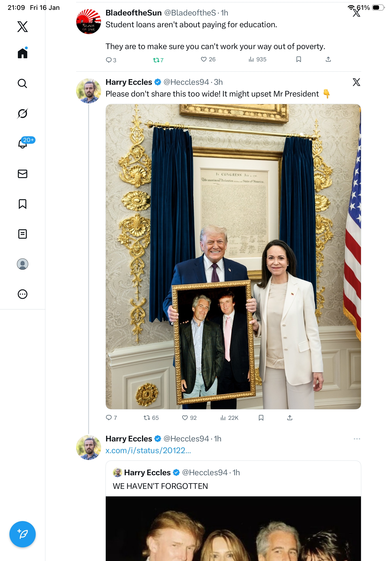Image resolution: width=392 pixels, height=561 pixels.
Task: Share the BladeoftheSun post
Action: pos(328,59)
